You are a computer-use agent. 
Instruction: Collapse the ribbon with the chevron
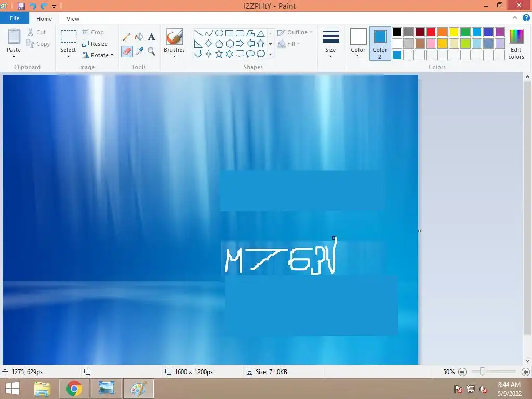515,18
